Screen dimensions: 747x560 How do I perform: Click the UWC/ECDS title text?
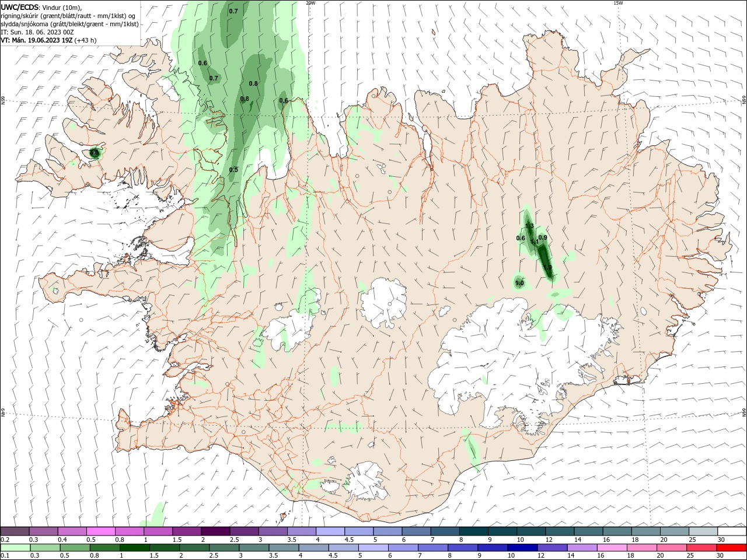coord(20,7)
